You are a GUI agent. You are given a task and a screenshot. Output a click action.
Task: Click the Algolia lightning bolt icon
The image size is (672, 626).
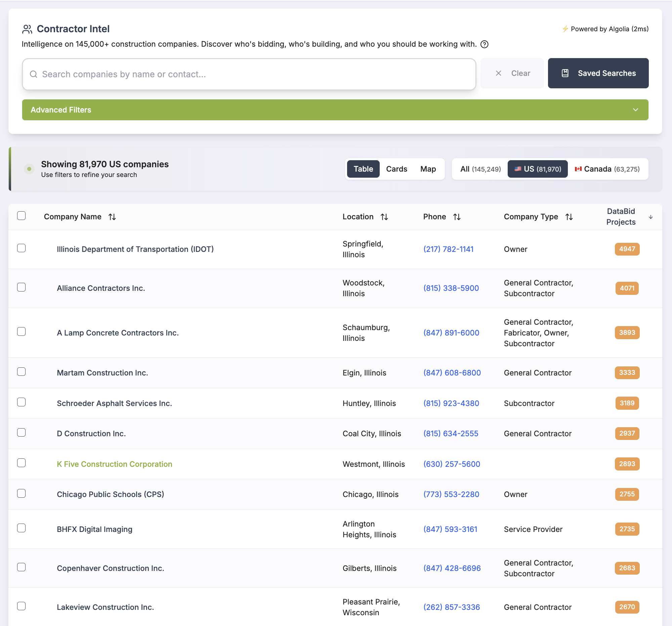point(565,29)
